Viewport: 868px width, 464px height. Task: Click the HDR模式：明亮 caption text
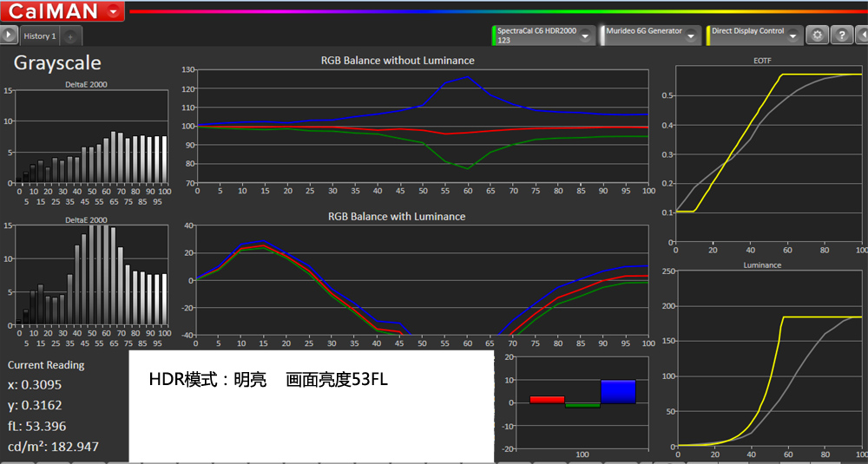[208, 380]
